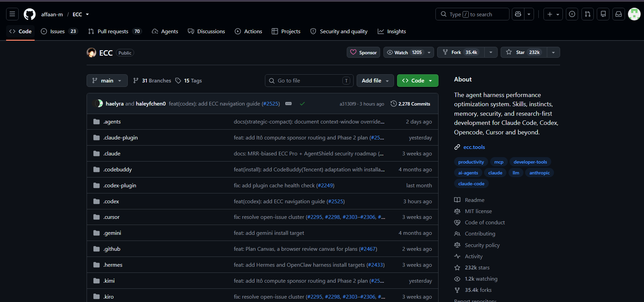Viewport: 644px width, 302px height.
Task: Open the Security policy link
Action: [482, 245]
